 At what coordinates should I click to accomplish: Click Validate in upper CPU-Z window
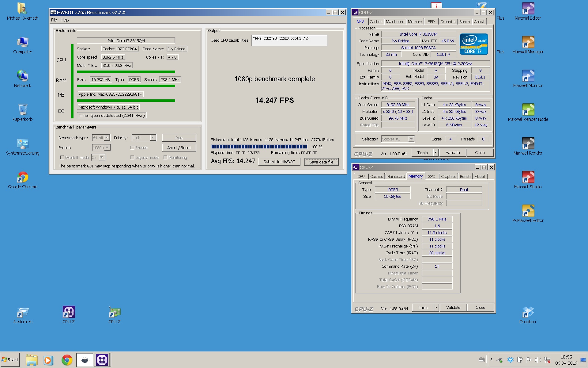(453, 152)
